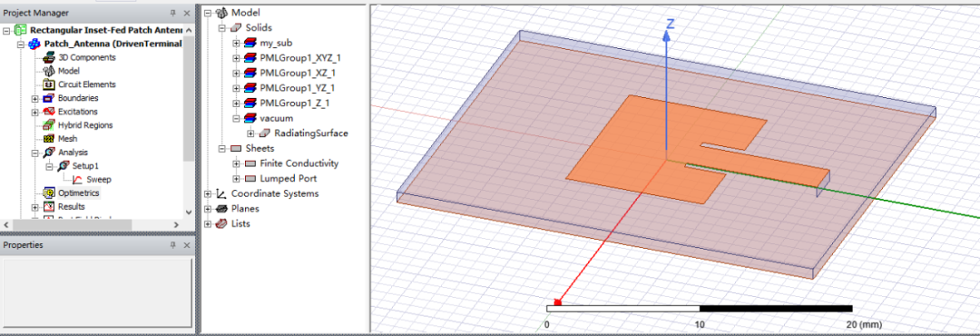Expand the Excitations node
Screen dimensions: 980x336
click(35, 112)
